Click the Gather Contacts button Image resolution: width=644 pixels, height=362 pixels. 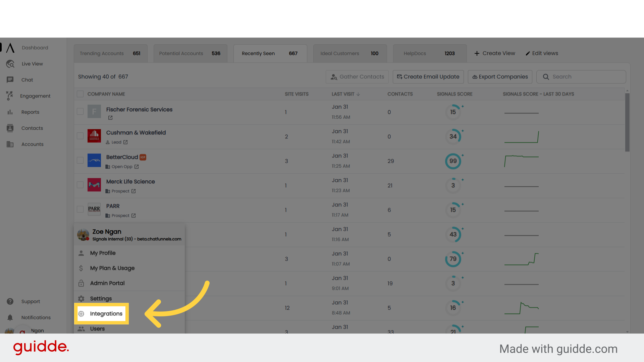357,77
